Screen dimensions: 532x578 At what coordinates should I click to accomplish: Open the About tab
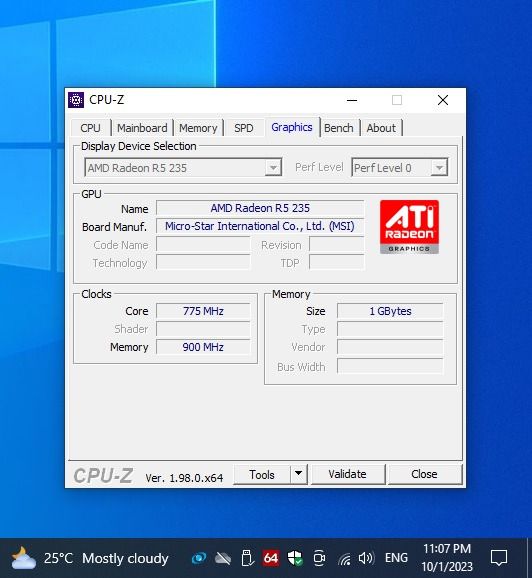tap(381, 128)
